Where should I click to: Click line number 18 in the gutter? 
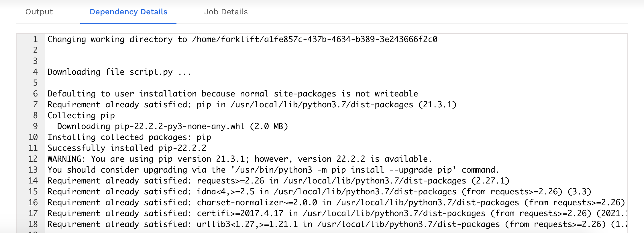tap(32, 224)
